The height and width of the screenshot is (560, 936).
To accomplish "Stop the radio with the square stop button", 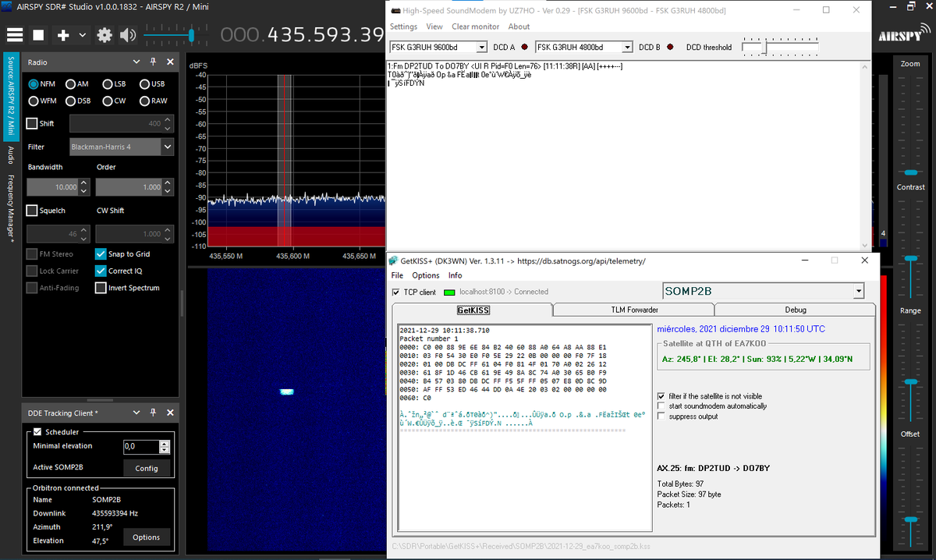I will [38, 35].
